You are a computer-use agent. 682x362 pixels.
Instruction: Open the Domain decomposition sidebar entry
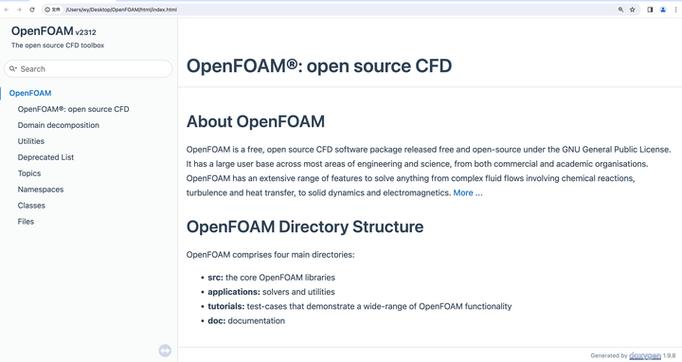(58, 125)
